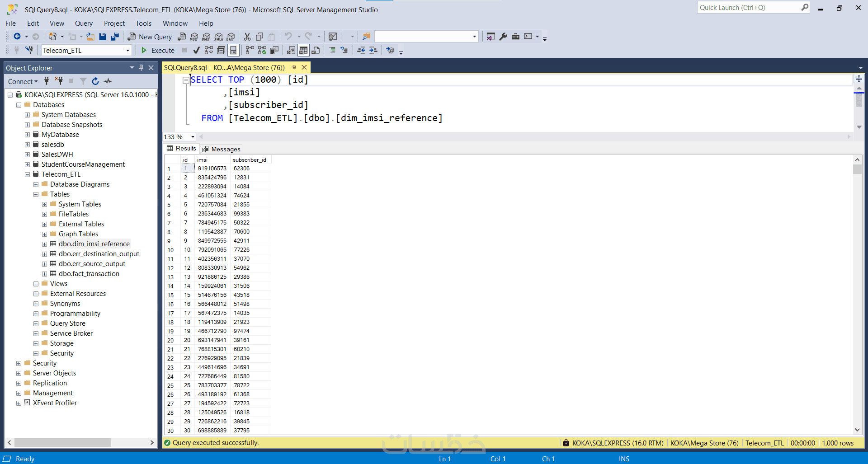The image size is (868, 464).
Task: Close the Object Explorer panel
Action: click(x=151, y=68)
